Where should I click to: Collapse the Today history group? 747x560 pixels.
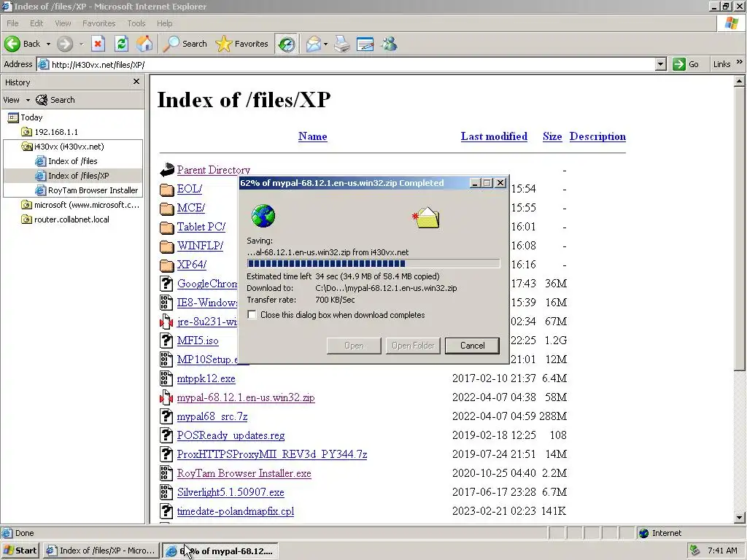pyautogui.click(x=26, y=117)
